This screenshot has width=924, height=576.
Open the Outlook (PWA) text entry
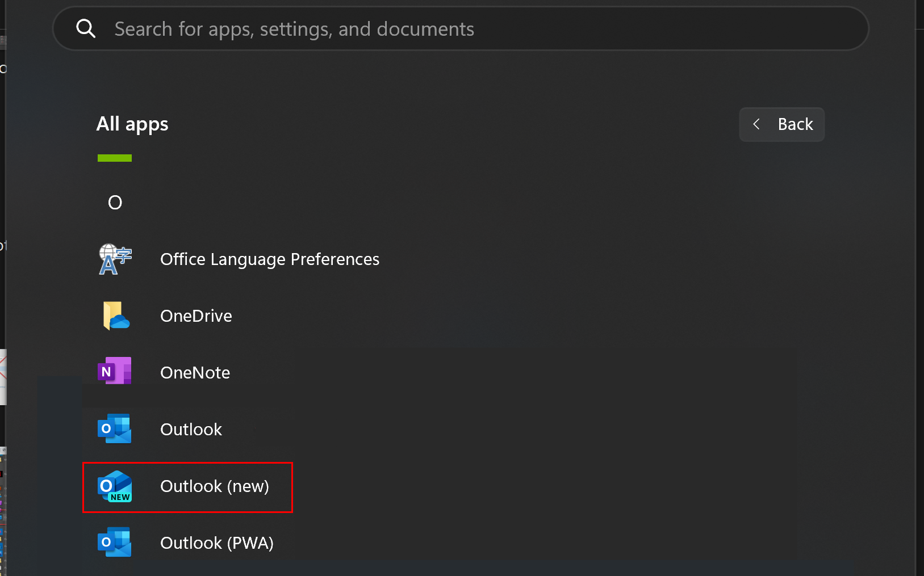[217, 543]
